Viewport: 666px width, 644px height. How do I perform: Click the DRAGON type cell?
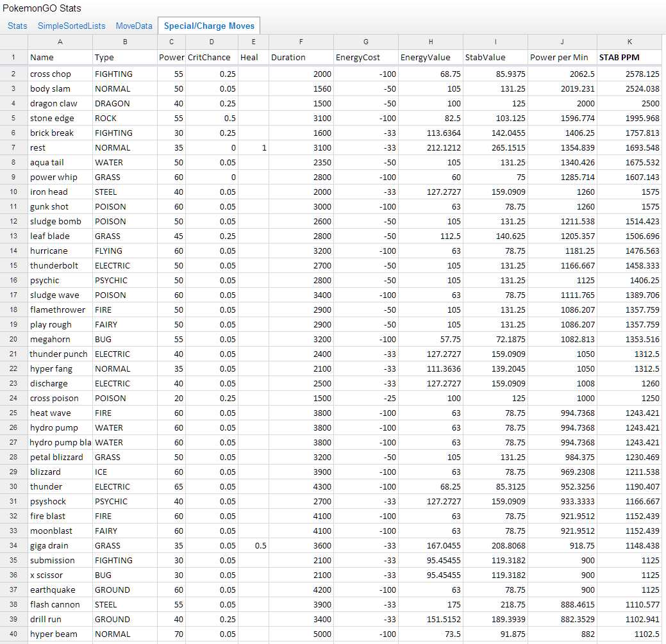(125, 104)
